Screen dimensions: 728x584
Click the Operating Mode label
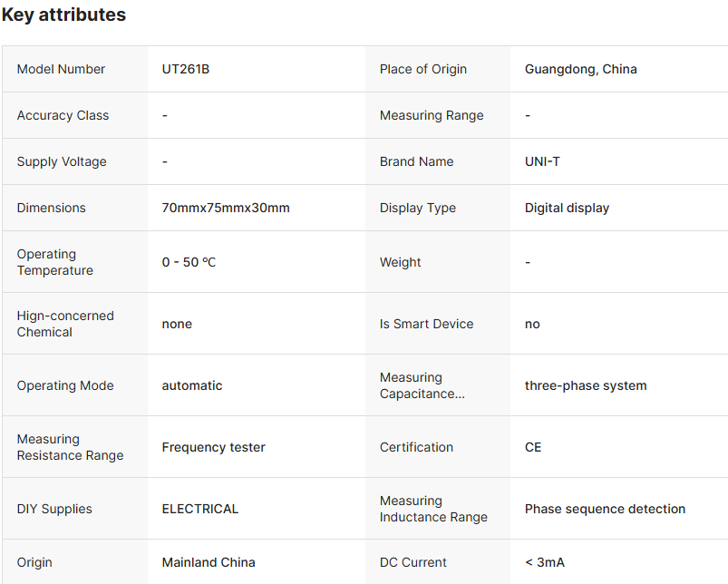[x=65, y=385]
